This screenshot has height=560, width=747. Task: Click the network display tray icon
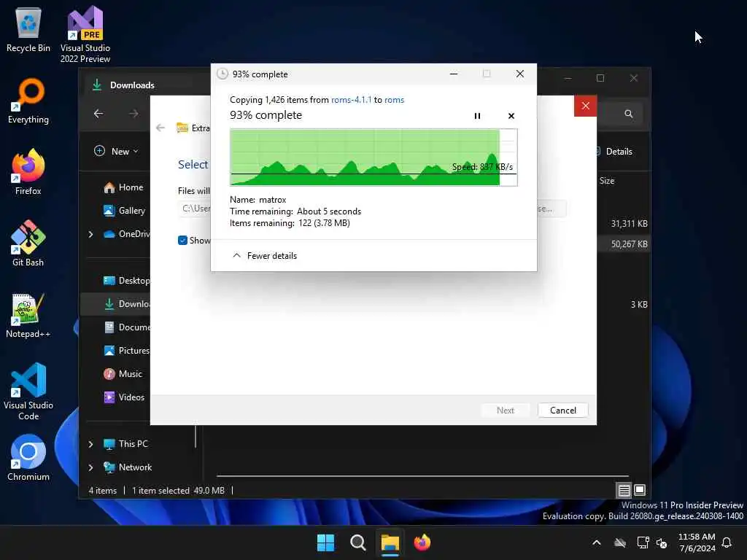[x=643, y=542]
